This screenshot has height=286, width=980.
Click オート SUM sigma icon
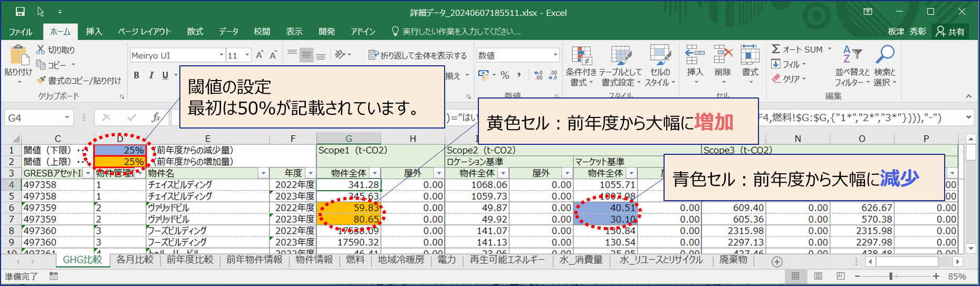point(776,49)
